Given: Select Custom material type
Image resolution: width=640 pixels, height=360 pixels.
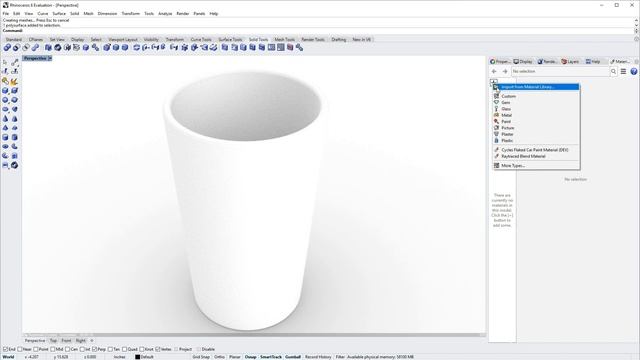Looking at the screenshot, I should [508, 96].
